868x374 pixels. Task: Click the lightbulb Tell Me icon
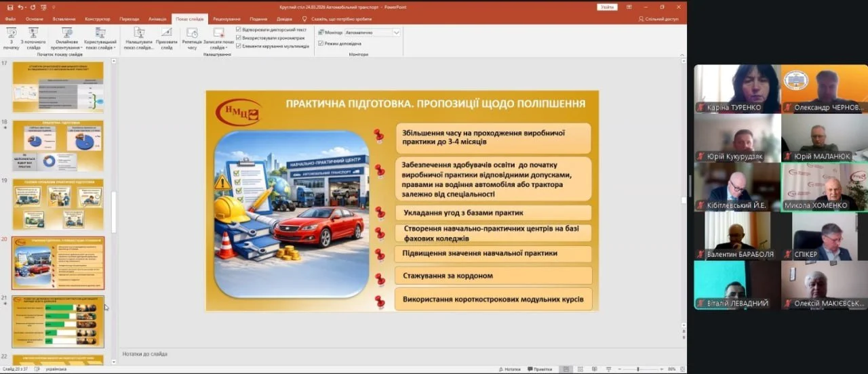click(x=304, y=19)
